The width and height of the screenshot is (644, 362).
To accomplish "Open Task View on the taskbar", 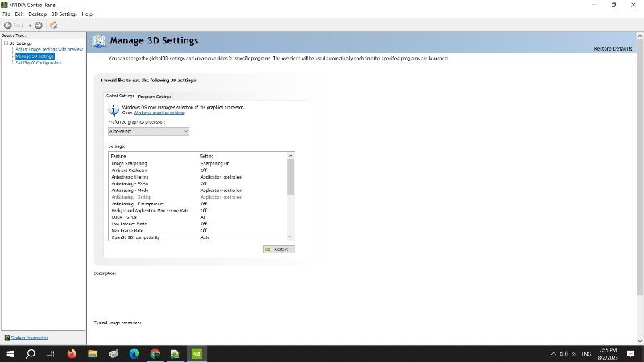I will point(51,354).
